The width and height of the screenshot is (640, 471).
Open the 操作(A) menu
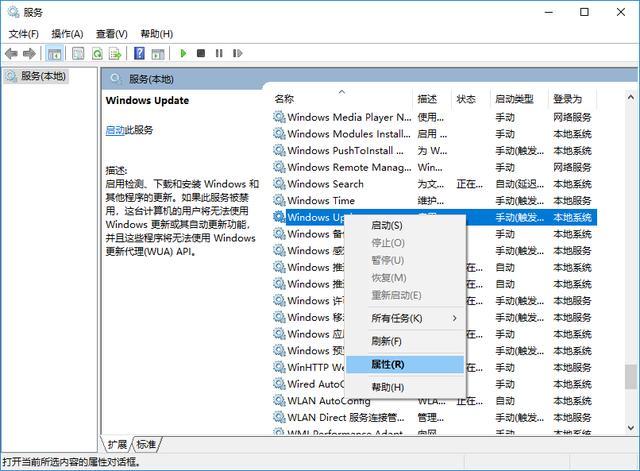click(67, 34)
